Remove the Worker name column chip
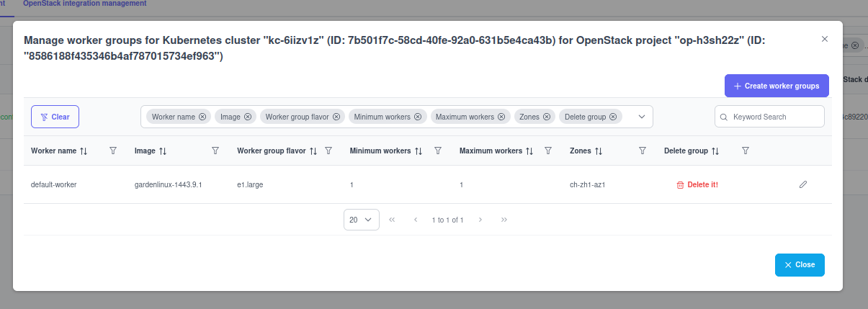Viewport: 868px width, 309px height. click(202, 117)
